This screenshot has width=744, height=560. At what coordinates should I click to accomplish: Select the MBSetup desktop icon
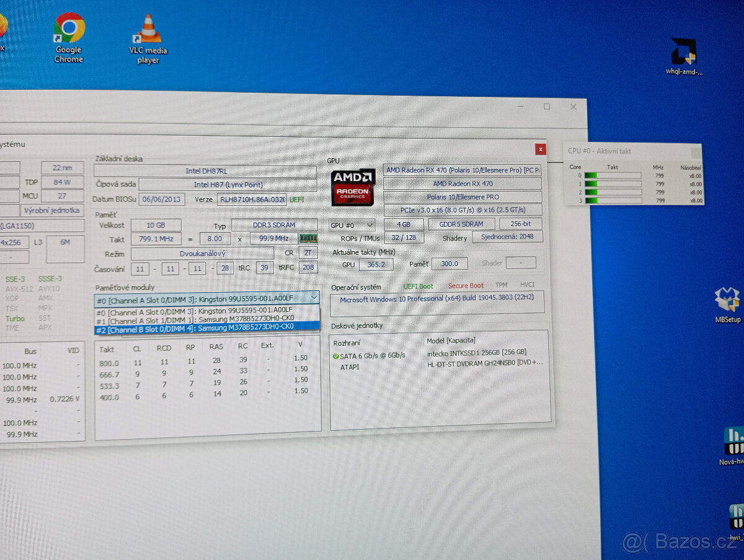tap(727, 301)
